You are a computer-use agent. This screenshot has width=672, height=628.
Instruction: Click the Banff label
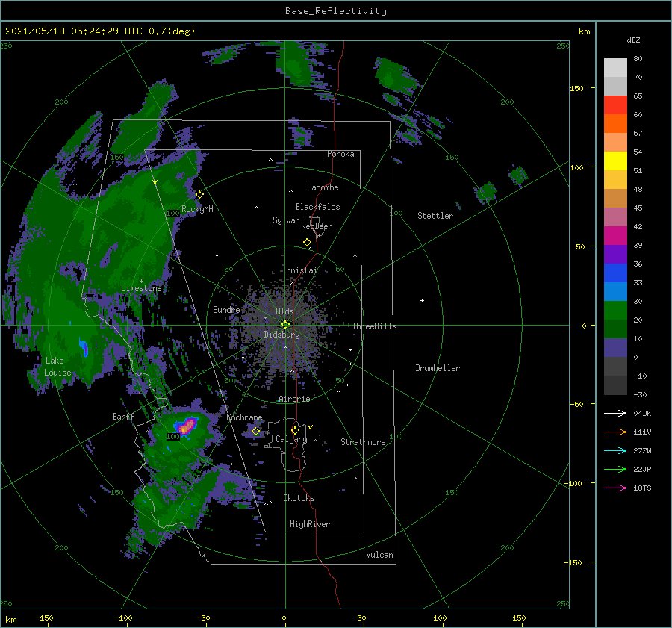pyautogui.click(x=123, y=416)
